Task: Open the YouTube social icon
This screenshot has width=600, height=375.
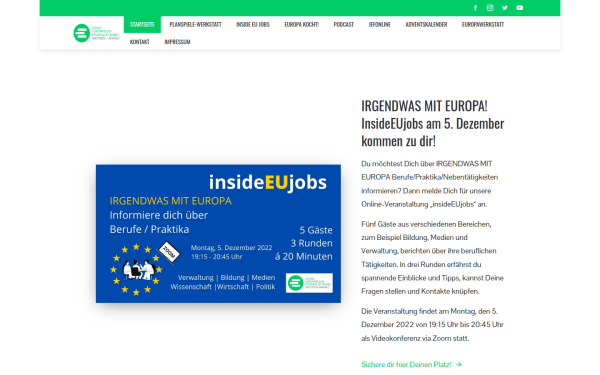Action: (520, 8)
